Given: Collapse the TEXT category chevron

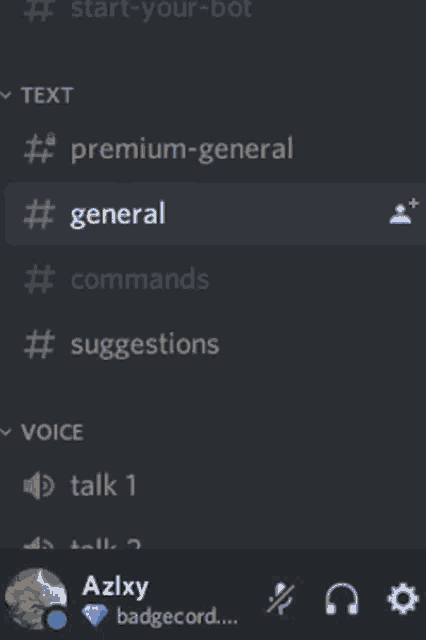Looking at the screenshot, I should [6, 95].
